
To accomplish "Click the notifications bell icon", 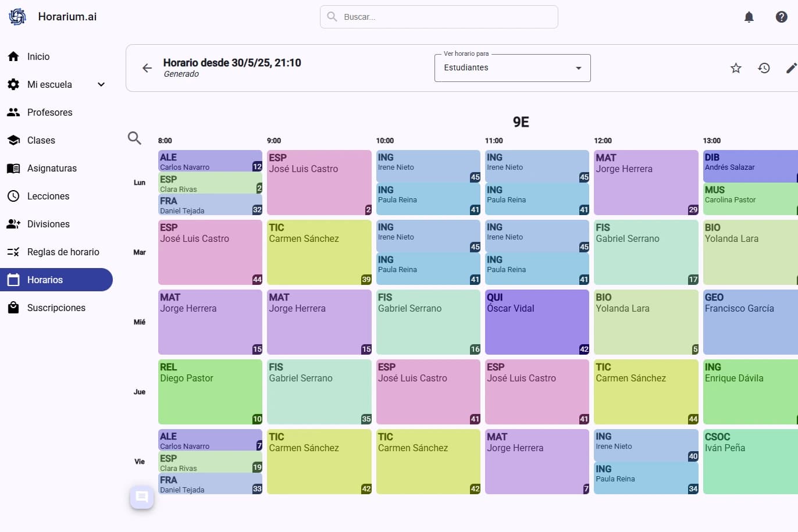I will coord(749,17).
